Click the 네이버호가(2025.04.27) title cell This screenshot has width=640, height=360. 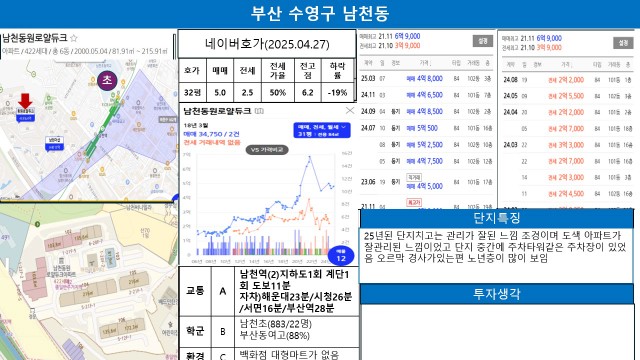pos(267,44)
